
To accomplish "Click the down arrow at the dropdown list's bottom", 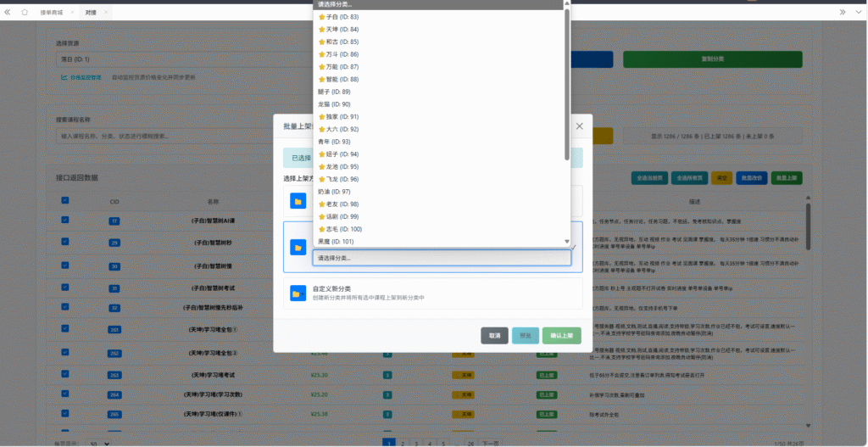I will (567, 242).
